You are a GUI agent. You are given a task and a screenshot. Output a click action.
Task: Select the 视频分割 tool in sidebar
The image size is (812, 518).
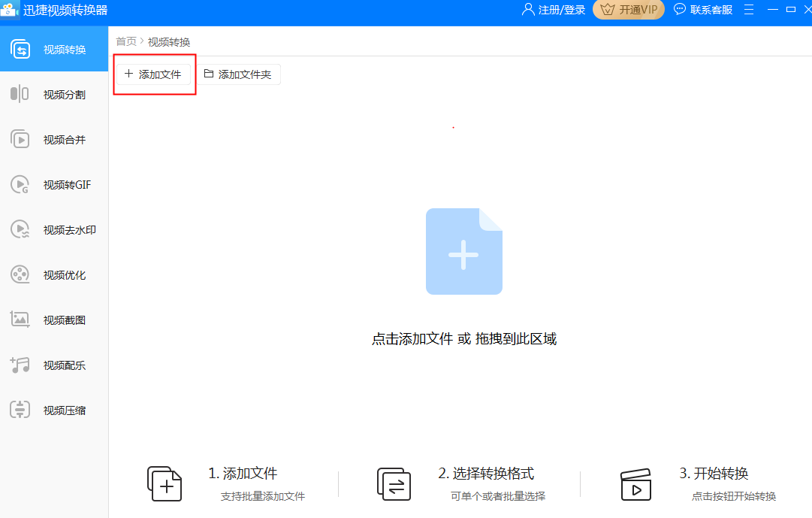click(54, 93)
